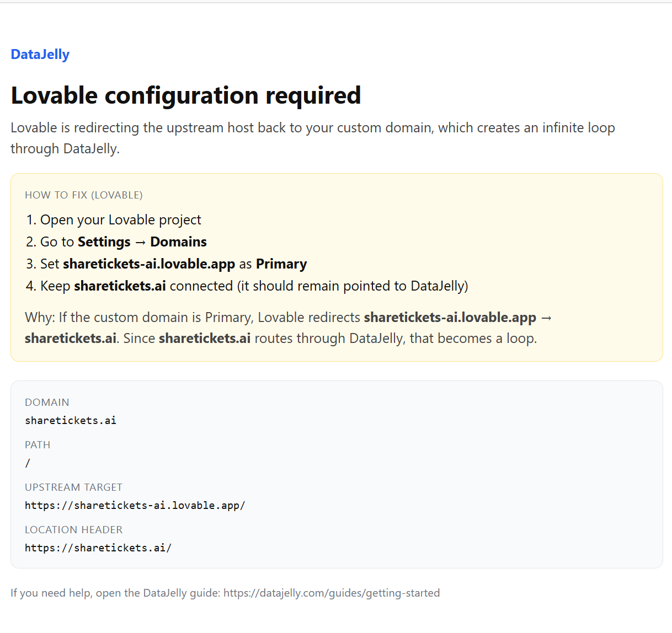
Task: Click the path value '/'
Action: (28, 463)
